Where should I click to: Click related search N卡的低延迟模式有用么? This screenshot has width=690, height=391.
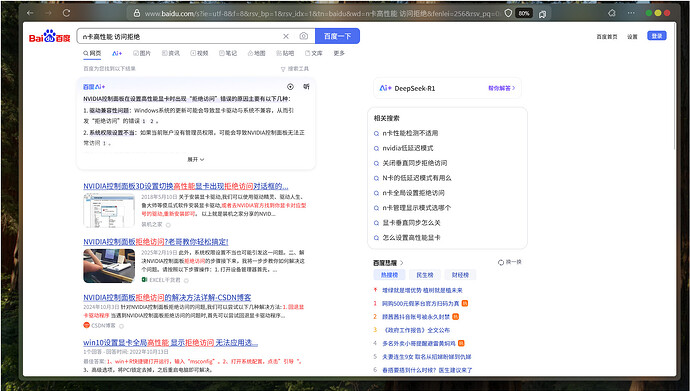[417, 178]
